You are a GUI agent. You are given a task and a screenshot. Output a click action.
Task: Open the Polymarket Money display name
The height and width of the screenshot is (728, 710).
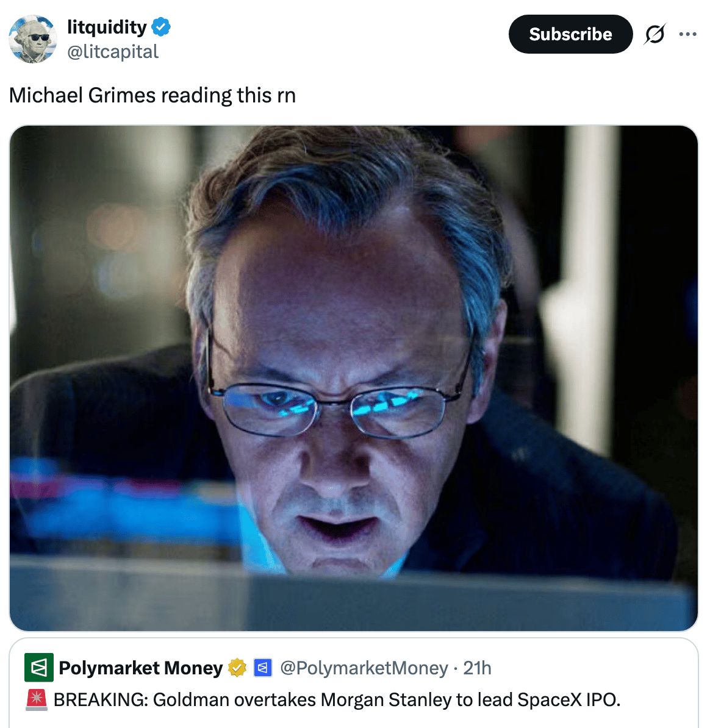(x=141, y=668)
